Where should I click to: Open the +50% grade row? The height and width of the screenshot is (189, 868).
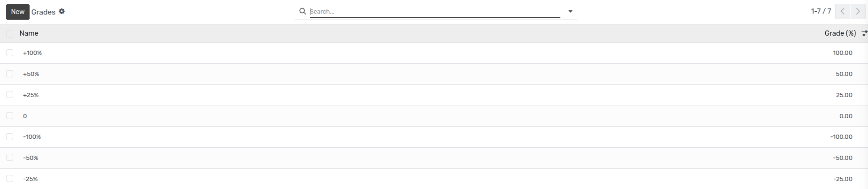tap(434, 74)
